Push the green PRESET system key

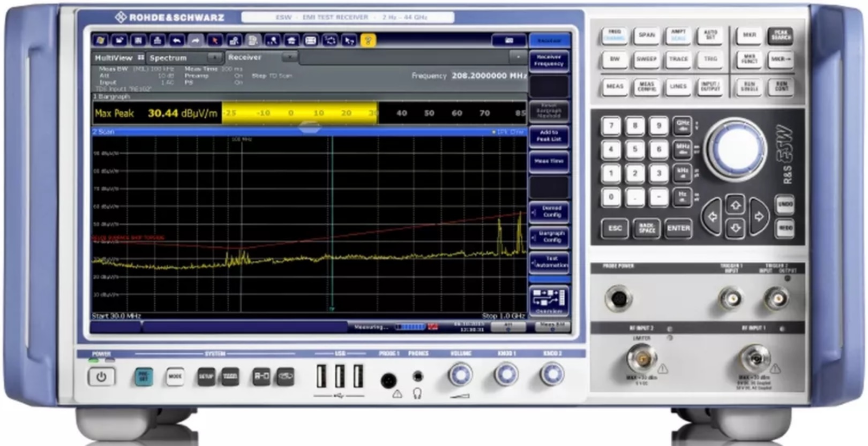click(x=143, y=376)
